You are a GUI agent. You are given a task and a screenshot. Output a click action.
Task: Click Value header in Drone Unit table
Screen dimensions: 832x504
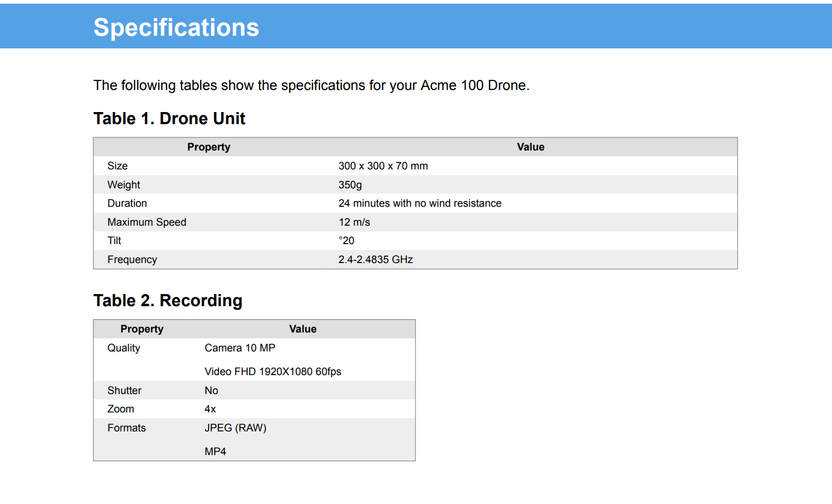pos(530,147)
